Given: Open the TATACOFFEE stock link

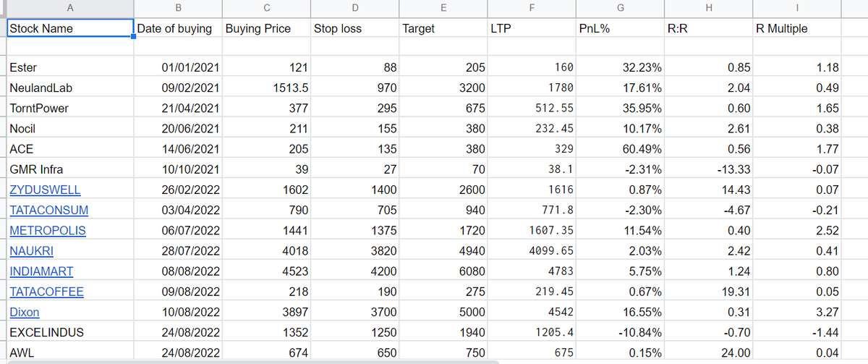Looking at the screenshot, I should pos(46,292).
